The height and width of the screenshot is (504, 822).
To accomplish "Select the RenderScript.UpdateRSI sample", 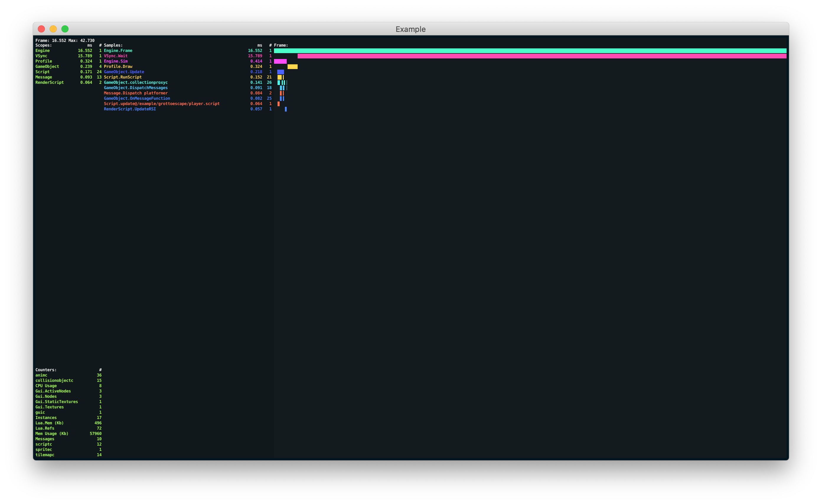I will click(129, 109).
